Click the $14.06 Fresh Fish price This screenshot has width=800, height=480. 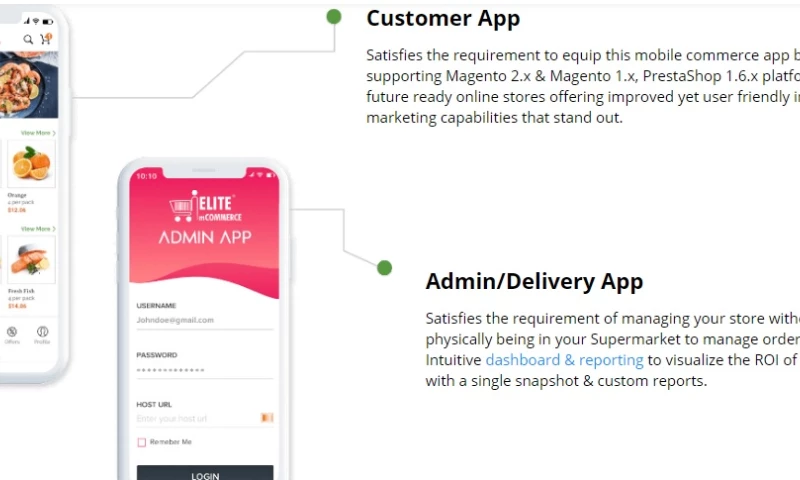(17, 306)
